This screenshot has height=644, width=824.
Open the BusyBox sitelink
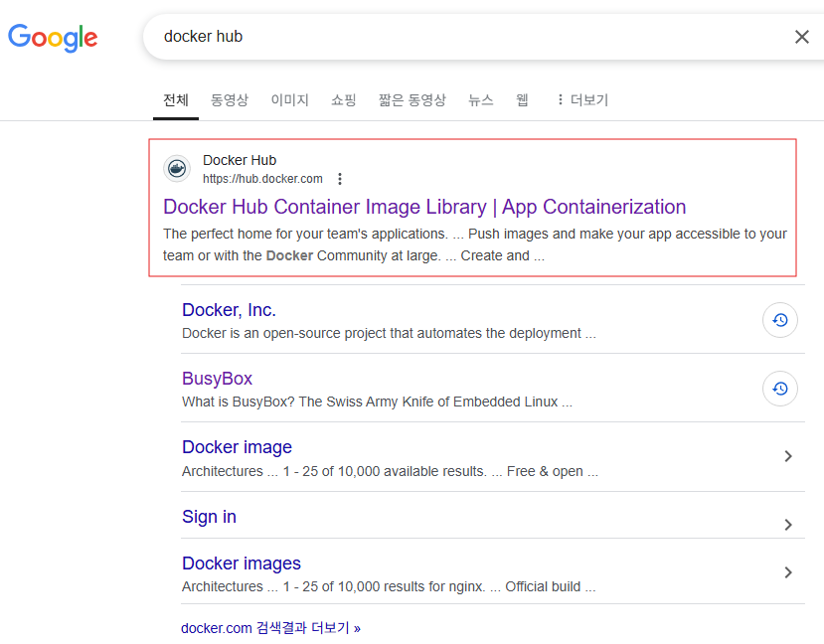(217, 379)
